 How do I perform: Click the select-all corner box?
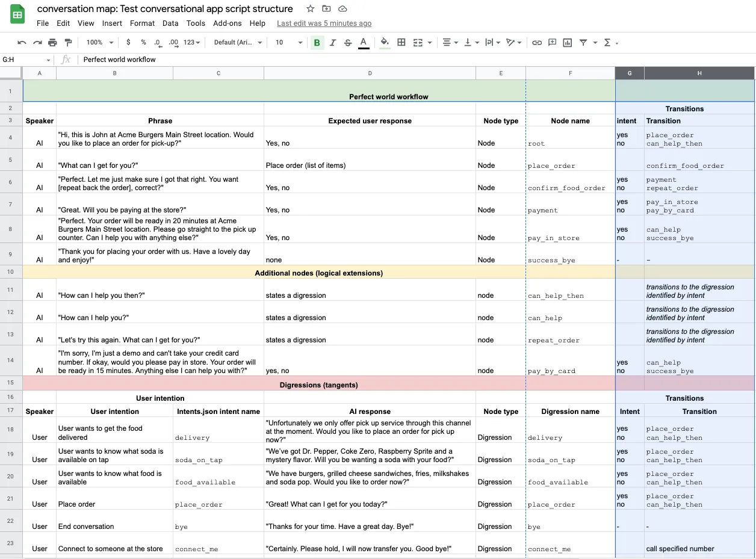pos(11,73)
